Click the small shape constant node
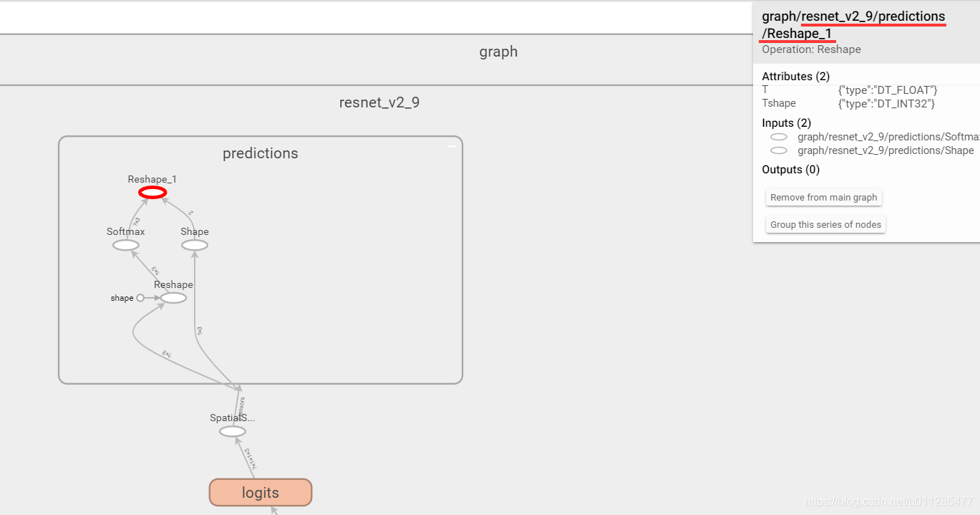 pos(140,297)
